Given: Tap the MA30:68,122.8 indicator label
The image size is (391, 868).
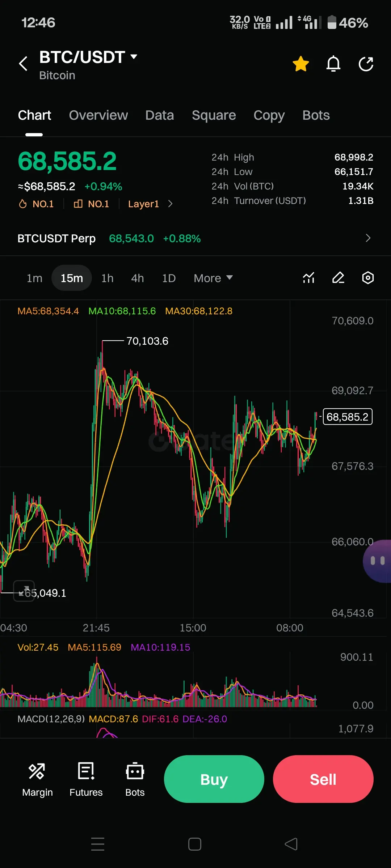Looking at the screenshot, I should tap(199, 311).
